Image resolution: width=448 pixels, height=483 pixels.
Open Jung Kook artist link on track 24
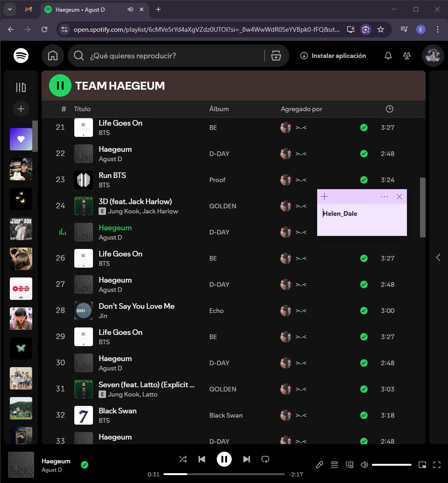123,211
